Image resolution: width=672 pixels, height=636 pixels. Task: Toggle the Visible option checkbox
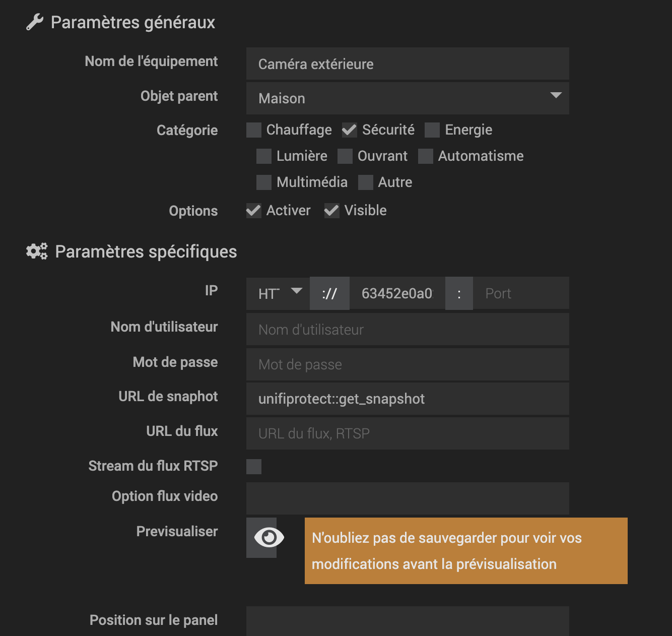tap(331, 211)
